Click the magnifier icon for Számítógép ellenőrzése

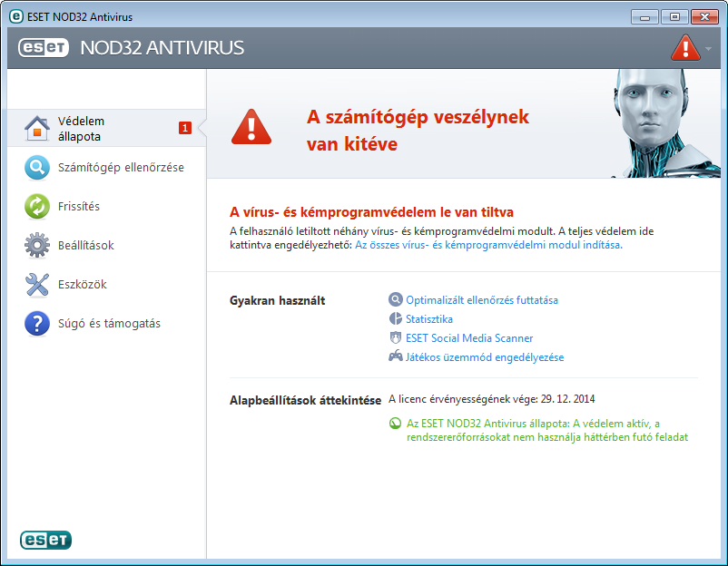37,167
